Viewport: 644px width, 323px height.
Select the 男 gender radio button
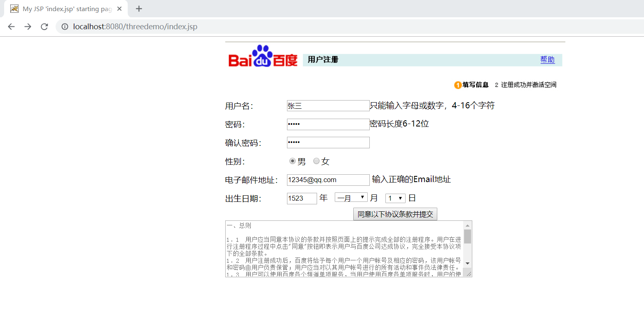[x=292, y=161]
